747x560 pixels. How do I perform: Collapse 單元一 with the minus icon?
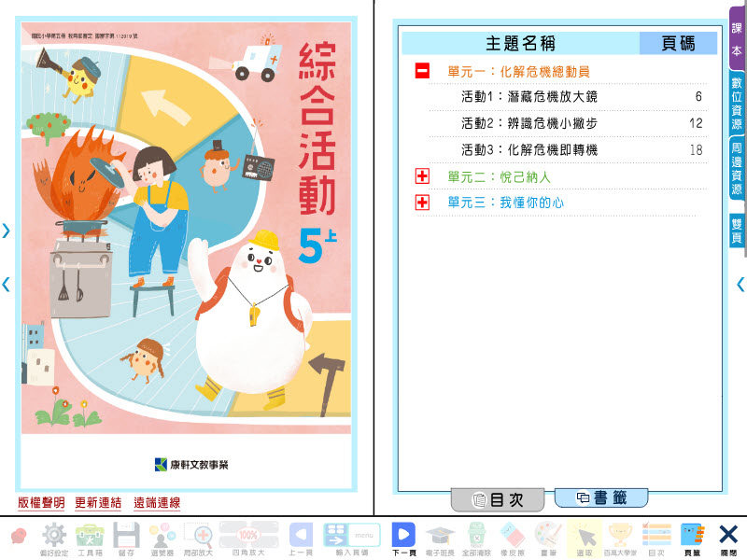tap(422, 71)
